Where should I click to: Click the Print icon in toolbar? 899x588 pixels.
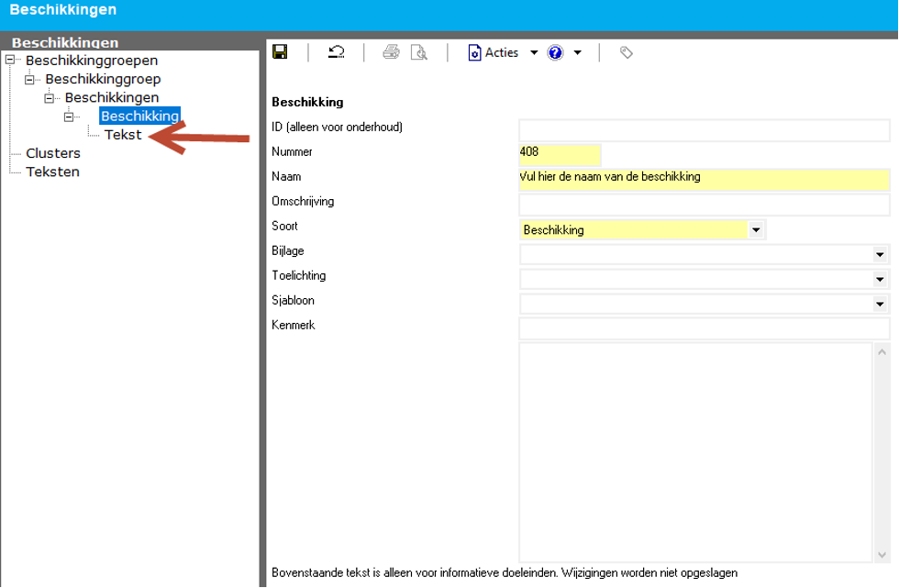(x=391, y=52)
